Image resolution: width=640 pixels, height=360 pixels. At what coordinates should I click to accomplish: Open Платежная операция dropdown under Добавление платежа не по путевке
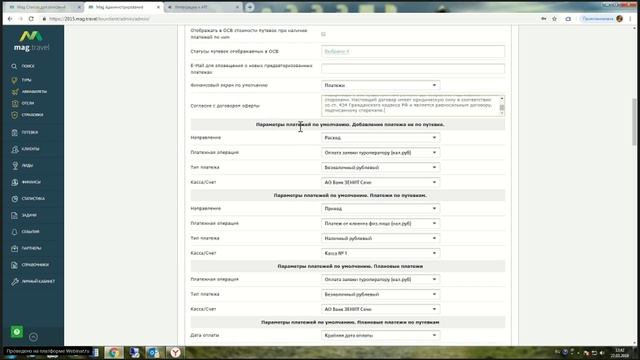[x=380, y=153]
